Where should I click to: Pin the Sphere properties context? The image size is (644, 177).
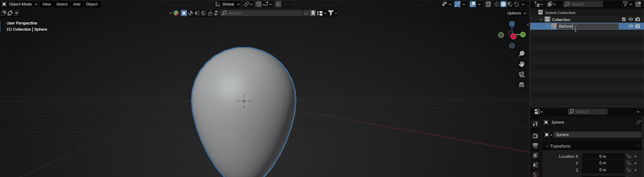pyautogui.click(x=638, y=122)
